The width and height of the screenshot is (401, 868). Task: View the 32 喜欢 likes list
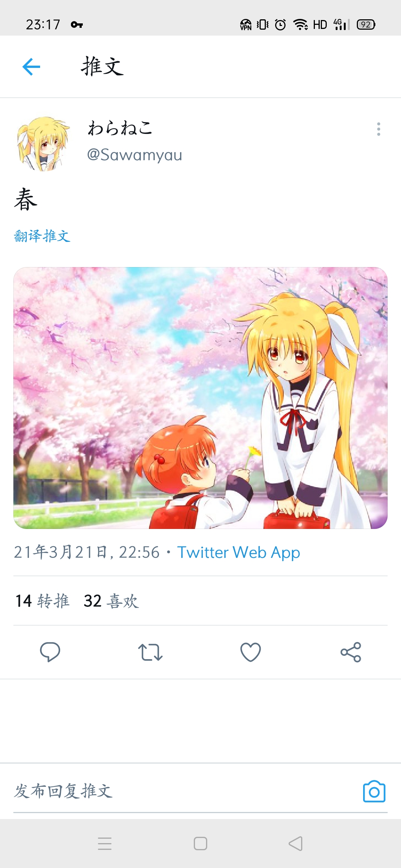coord(111,601)
